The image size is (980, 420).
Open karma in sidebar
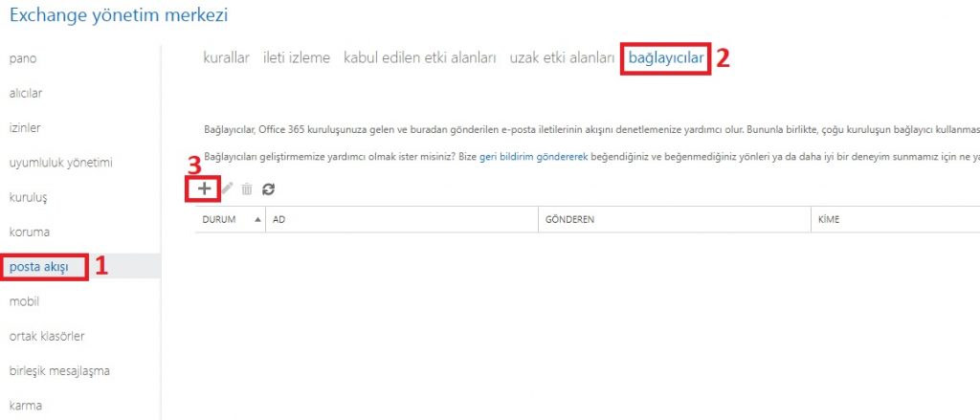click(x=26, y=406)
